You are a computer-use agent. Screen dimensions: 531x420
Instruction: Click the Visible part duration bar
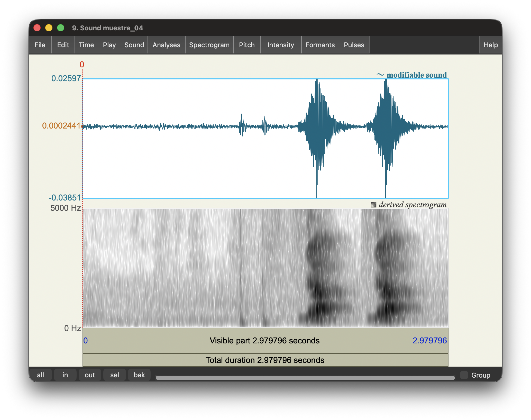coord(265,340)
